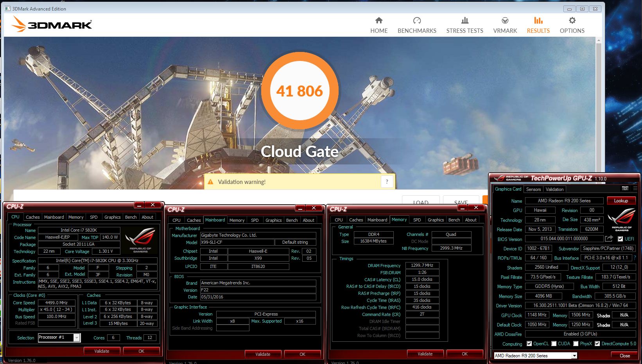The image size is (642, 364).
Task: Click the Core Voltage value 1.301 V
Action: tap(106, 252)
